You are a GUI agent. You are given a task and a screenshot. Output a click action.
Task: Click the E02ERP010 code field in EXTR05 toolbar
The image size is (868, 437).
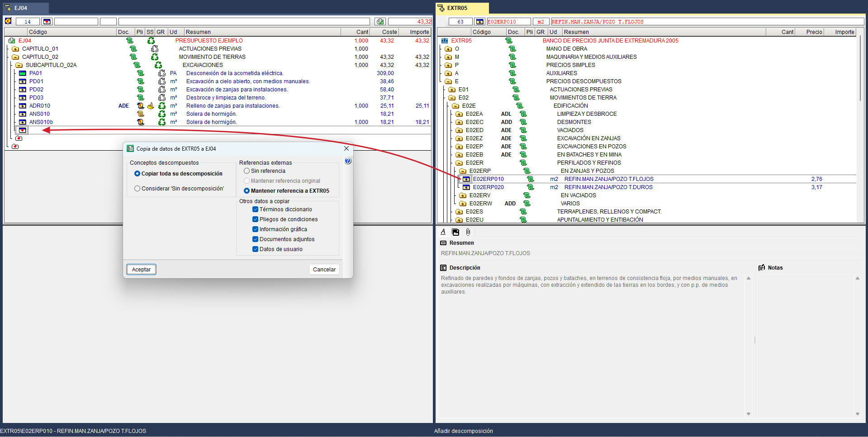coord(508,22)
